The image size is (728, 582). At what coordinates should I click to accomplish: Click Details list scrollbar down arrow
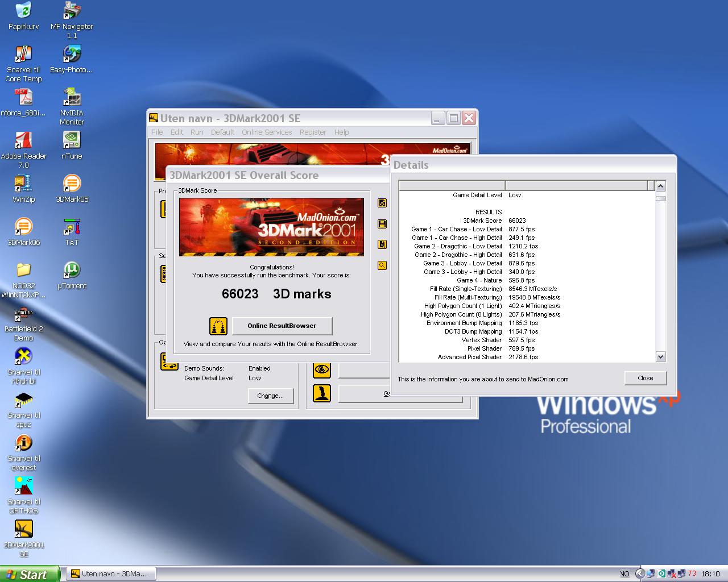(x=660, y=357)
